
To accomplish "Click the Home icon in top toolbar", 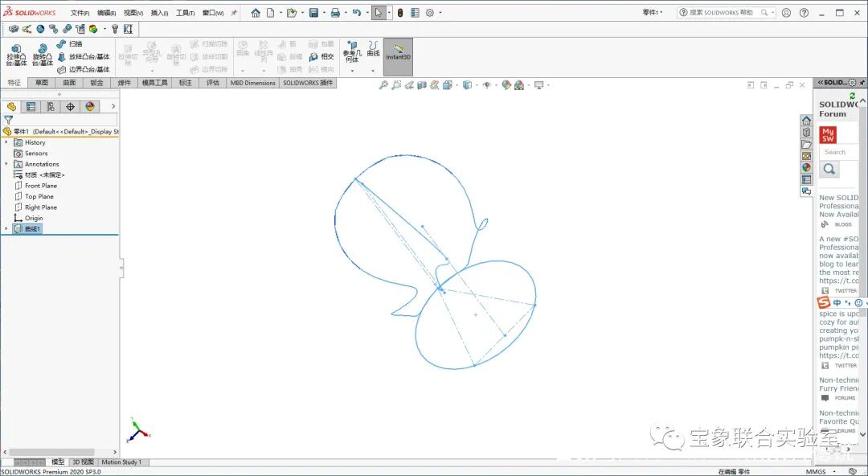I will click(256, 13).
